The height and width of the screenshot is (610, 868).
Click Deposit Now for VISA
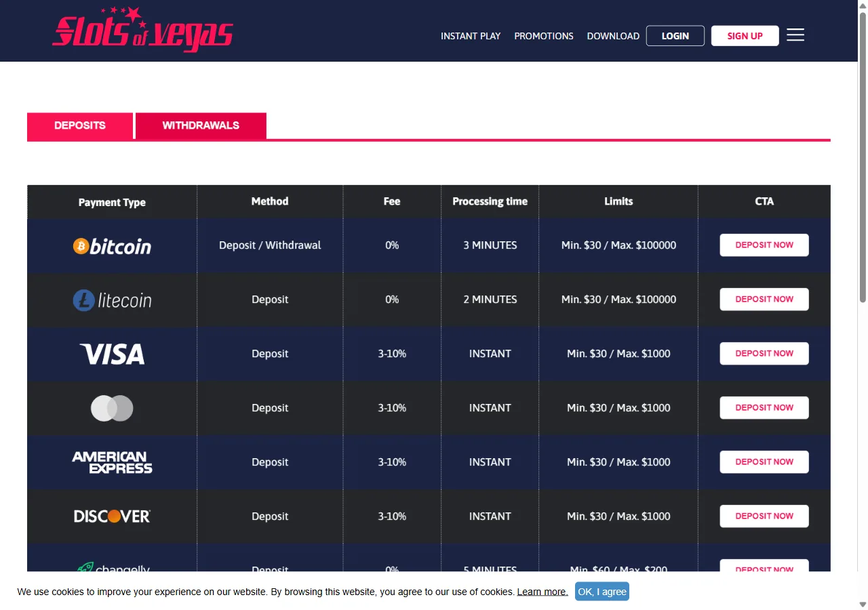764,354
